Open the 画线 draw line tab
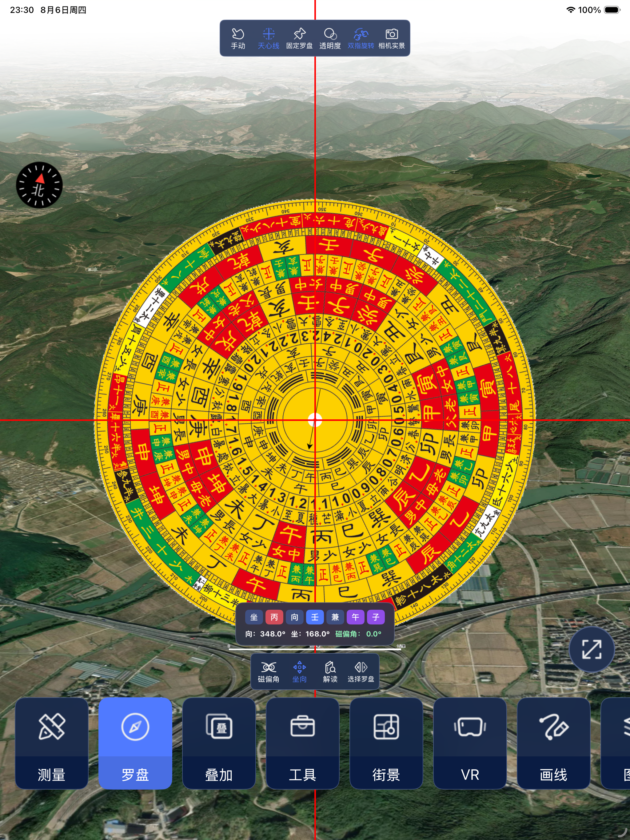630x840 pixels. point(554,743)
